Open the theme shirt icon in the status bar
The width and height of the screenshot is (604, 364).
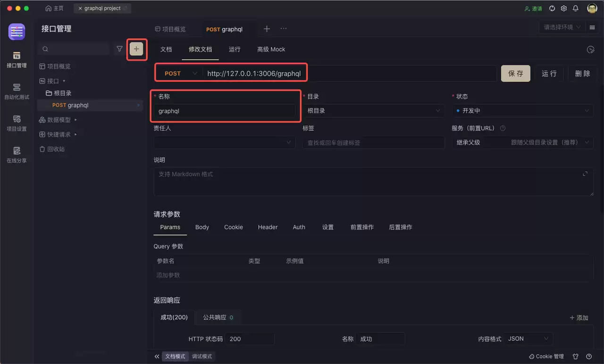click(576, 356)
